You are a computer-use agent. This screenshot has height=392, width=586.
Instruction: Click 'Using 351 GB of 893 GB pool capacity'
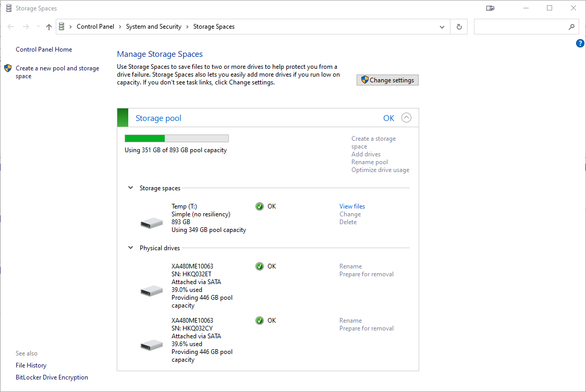(x=176, y=150)
